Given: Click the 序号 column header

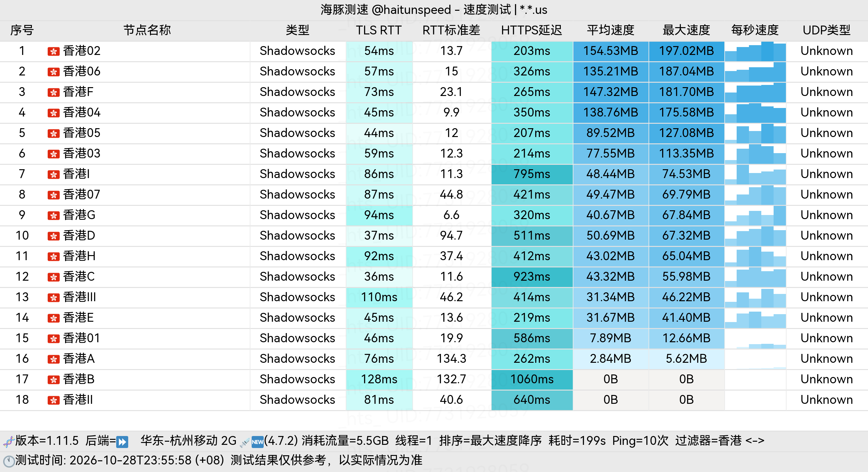Looking at the screenshot, I should [22, 30].
